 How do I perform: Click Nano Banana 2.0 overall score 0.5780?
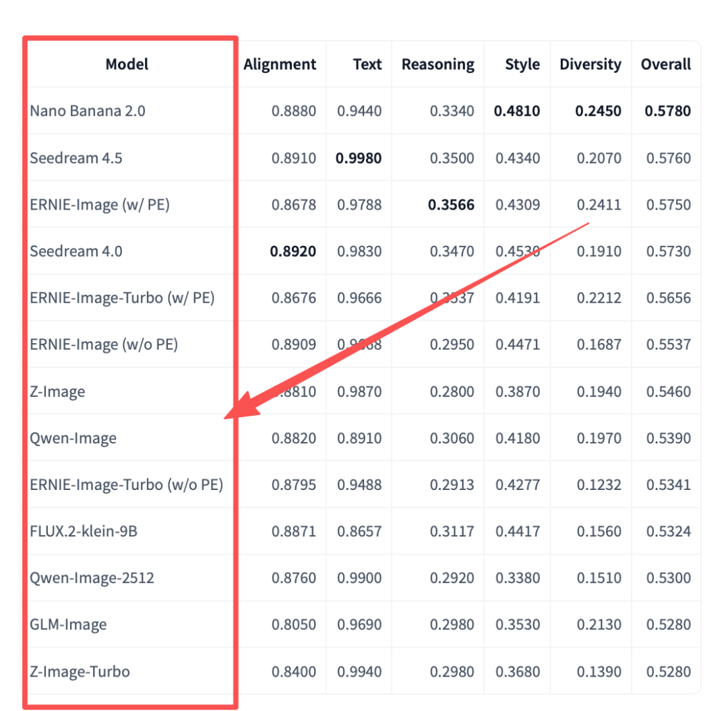point(667,111)
